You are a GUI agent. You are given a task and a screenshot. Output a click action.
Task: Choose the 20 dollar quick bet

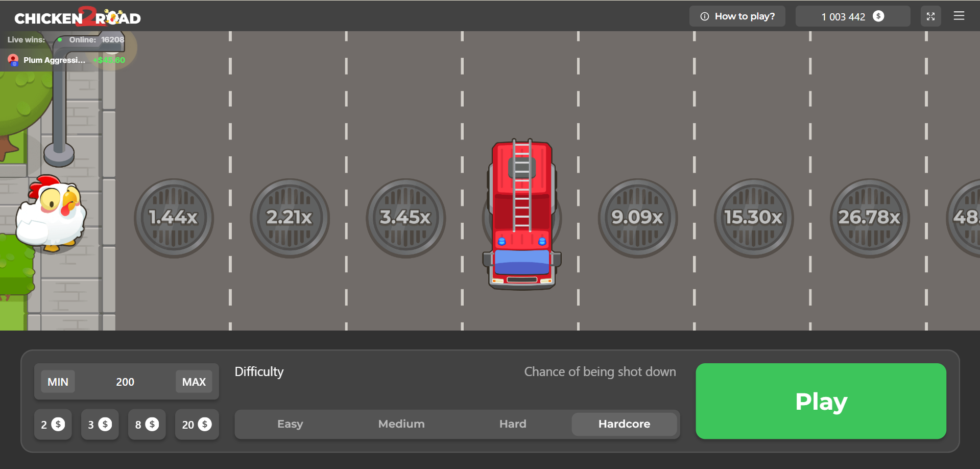pos(197,425)
